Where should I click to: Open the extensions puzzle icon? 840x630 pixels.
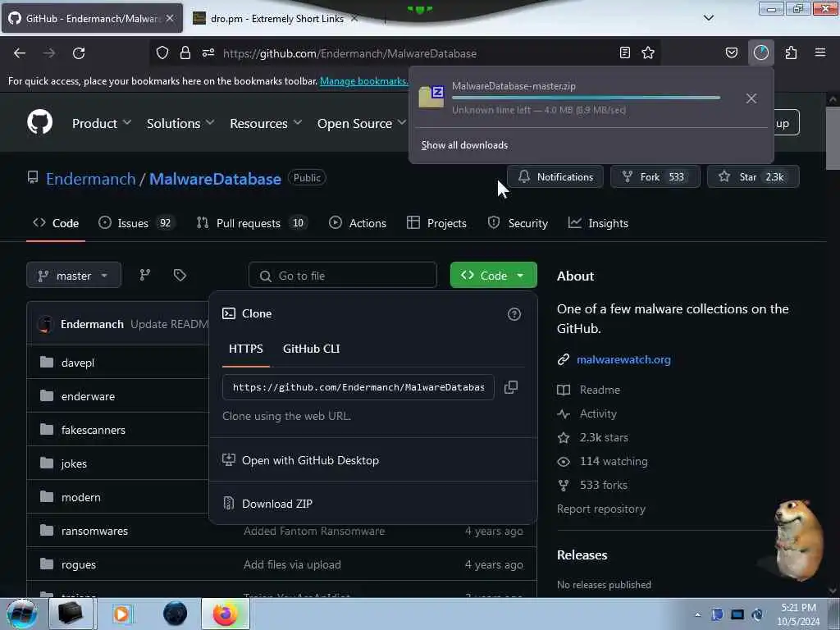click(x=791, y=52)
